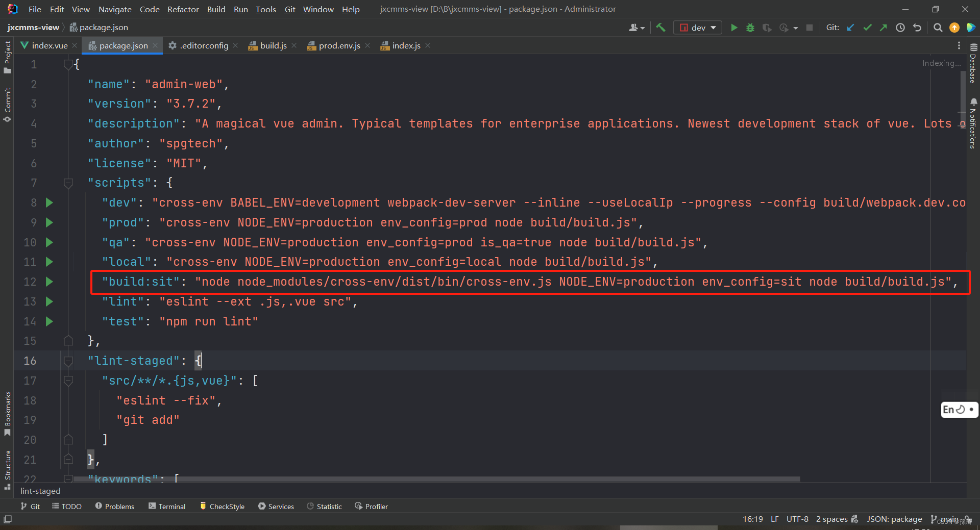Image resolution: width=980 pixels, height=530 pixels.
Task: Commit changes using the green checkmark icon
Action: [867, 28]
